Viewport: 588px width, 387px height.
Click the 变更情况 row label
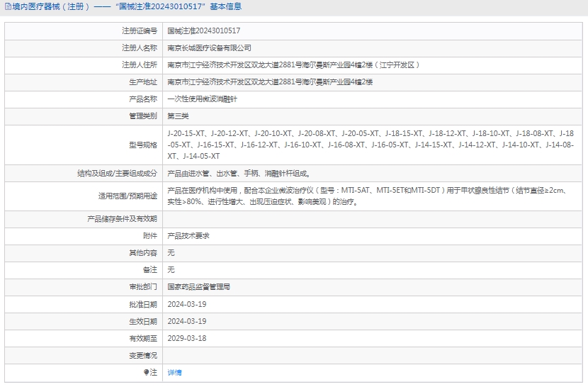point(142,355)
